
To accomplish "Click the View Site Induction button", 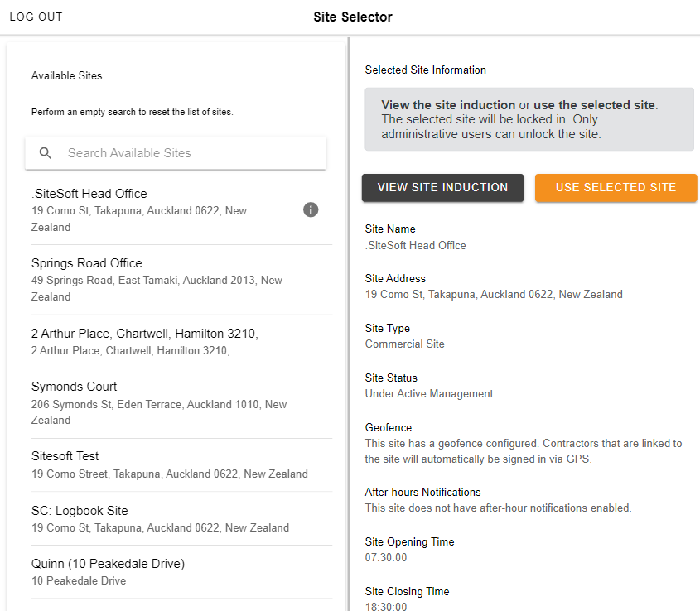I will 442,188.
